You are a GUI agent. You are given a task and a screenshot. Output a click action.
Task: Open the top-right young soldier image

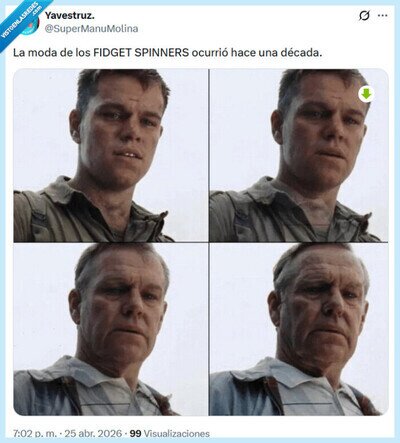click(x=299, y=155)
